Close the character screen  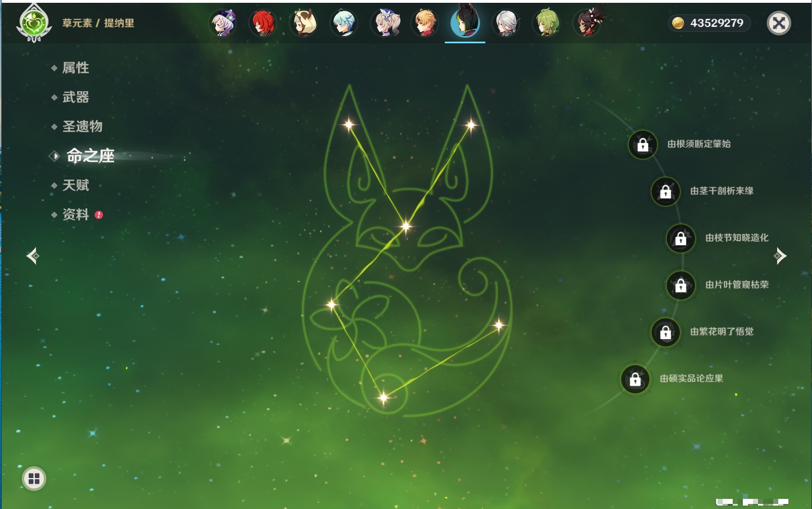click(779, 23)
